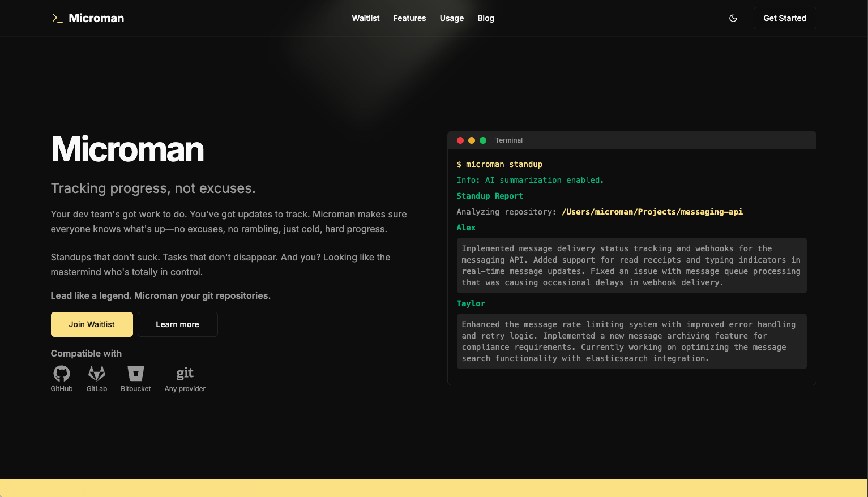Click the 'Taylor' name in terminal
The image size is (868, 497).
click(x=471, y=303)
